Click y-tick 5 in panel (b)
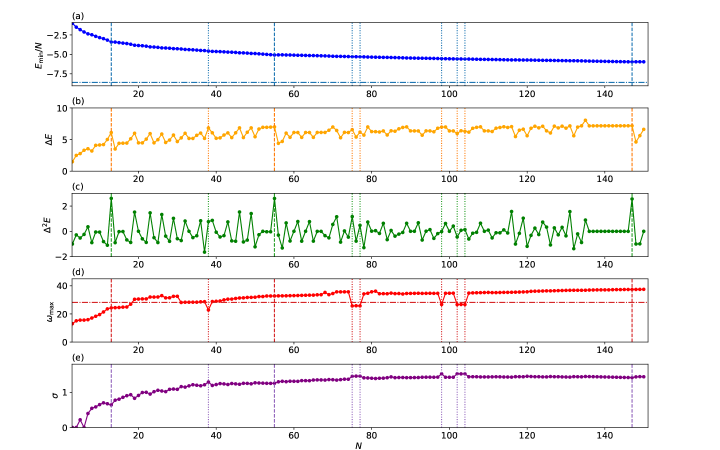This screenshot has height=450, width=720. tap(65, 140)
